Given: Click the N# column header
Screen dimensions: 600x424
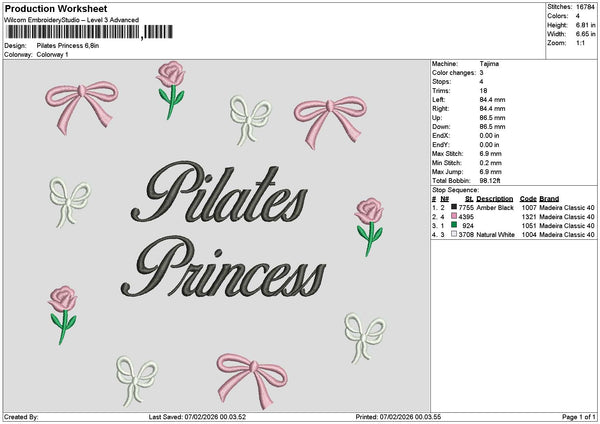Looking at the screenshot, I should pos(444,198).
